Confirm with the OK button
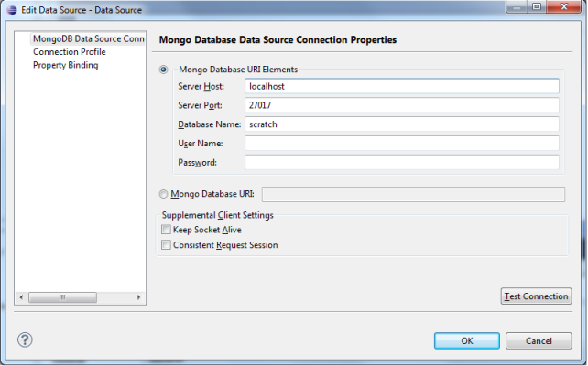588x366 pixels. [x=466, y=340]
